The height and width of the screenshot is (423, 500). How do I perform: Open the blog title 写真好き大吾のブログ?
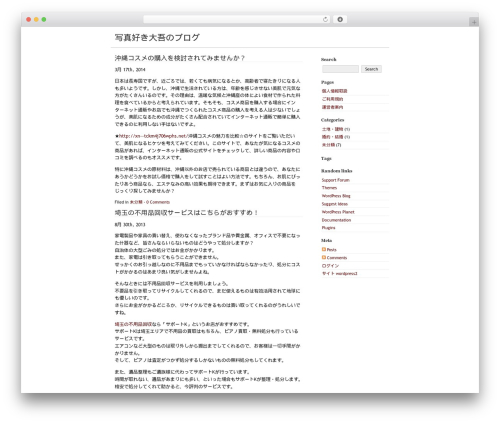point(157,37)
